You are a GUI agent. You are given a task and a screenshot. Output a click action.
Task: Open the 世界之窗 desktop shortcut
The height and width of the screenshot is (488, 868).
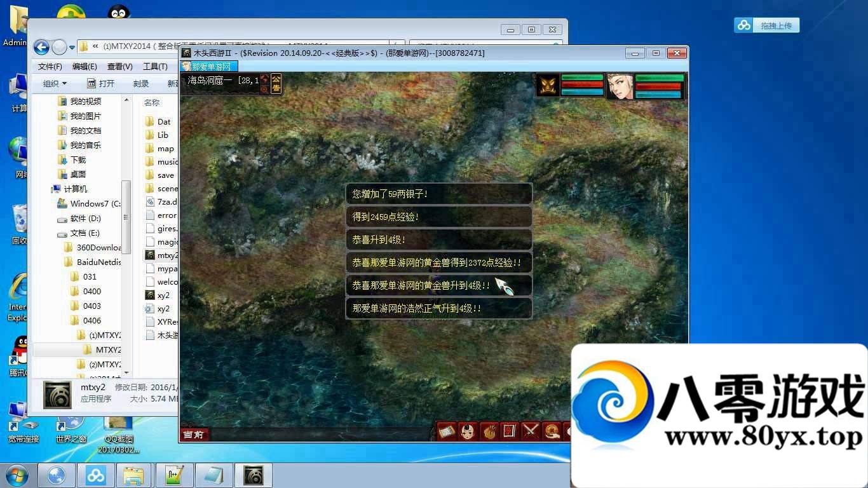click(x=71, y=430)
